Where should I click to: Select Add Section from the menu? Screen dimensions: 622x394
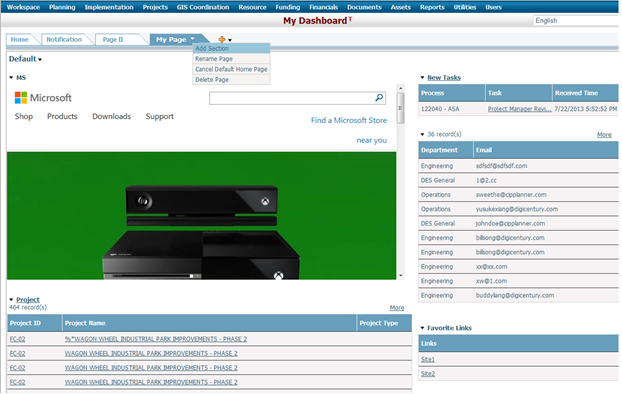pyautogui.click(x=231, y=48)
